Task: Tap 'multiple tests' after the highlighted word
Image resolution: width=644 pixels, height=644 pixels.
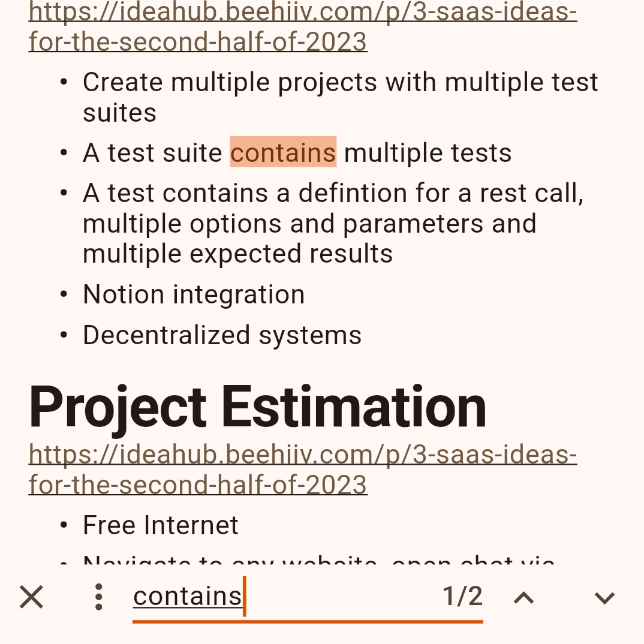Action: (428, 152)
